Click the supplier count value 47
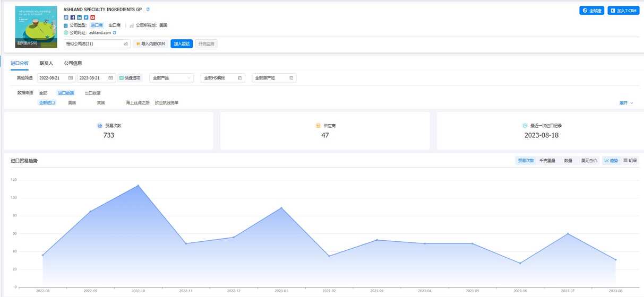644x297 pixels. point(325,135)
